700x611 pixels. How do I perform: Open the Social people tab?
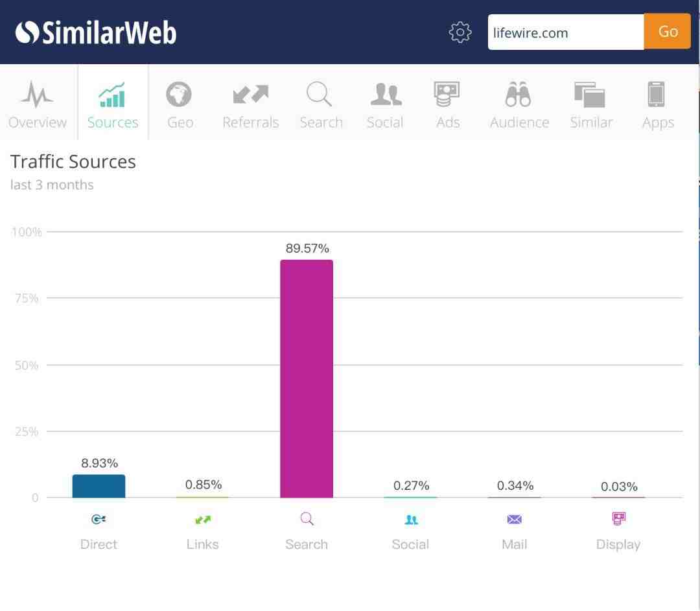click(x=385, y=104)
